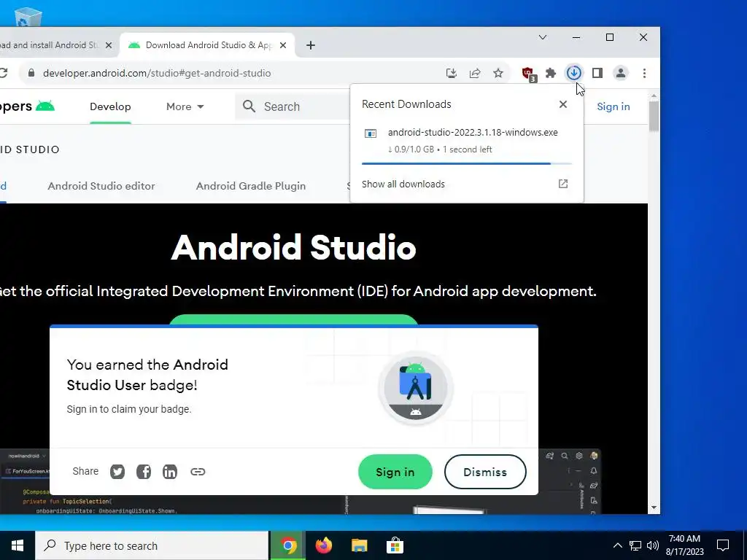Open the Chrome profile avatar
This screenshot has width=747, height=560.
621,73
